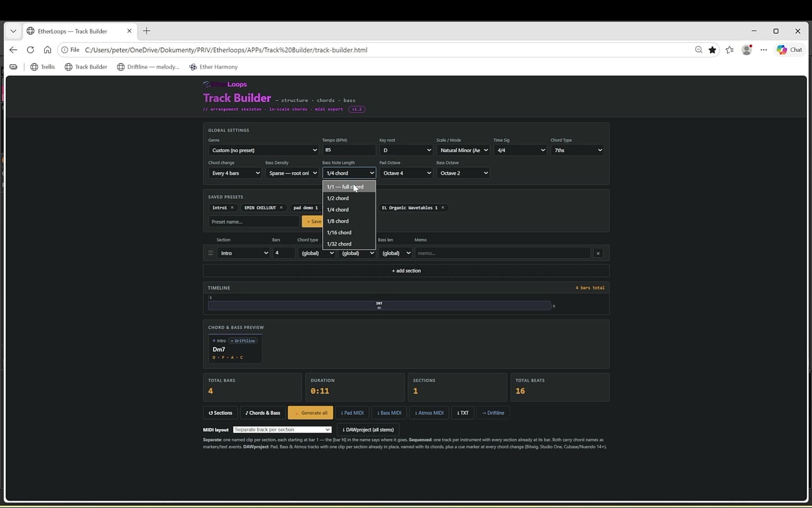Open the Track Builder bookmark
This screenshot has width=812, height=508.
click(86, 67)
